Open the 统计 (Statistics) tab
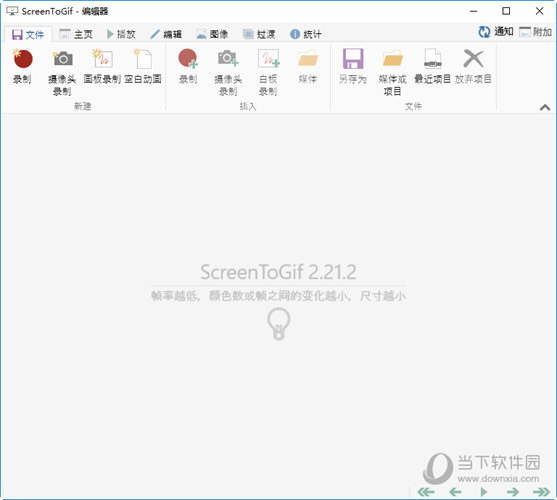The image size is (557, 500). point(306,34)
